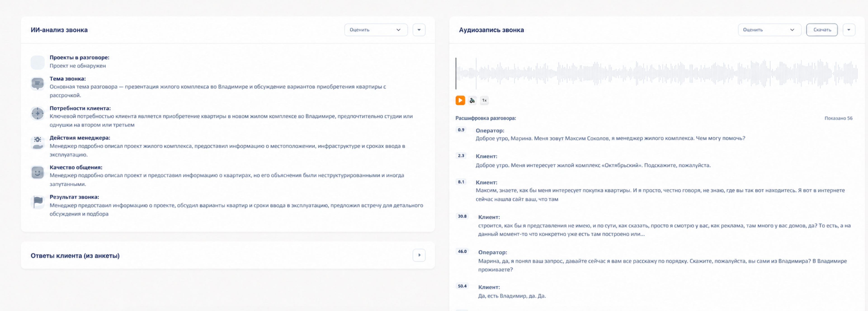This screenshot has width=868, height=311.
Task: Open the Оценить dropdown in Аудиозапись звонка
Action: (769, 30)
